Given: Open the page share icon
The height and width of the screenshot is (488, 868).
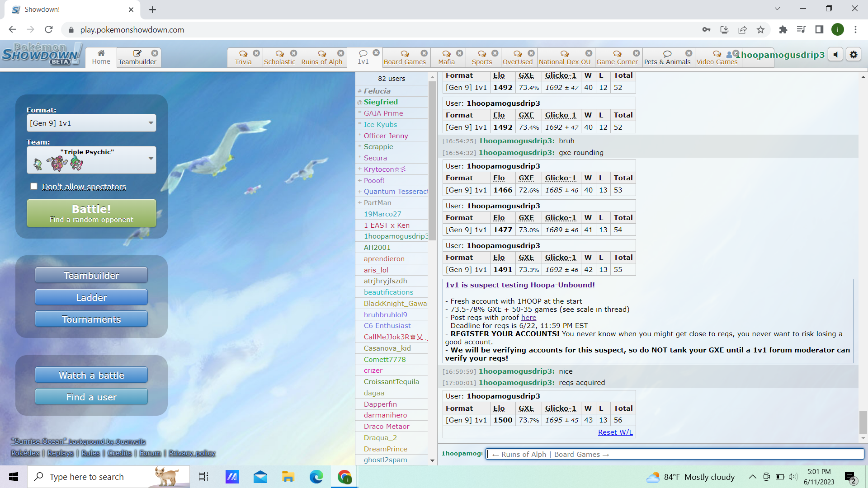Looking at the screenshot, I should click(742, 30).
